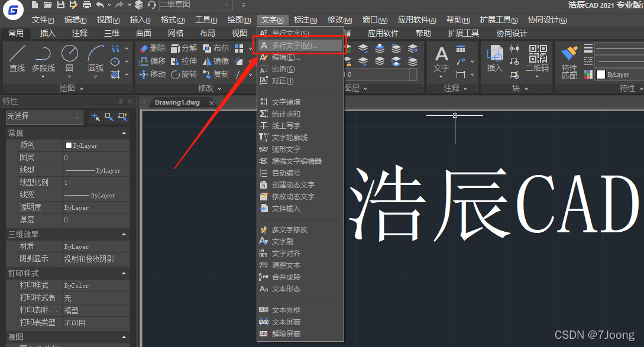
Task: Click the 复制 copy tool
Action: pos(216,74)
